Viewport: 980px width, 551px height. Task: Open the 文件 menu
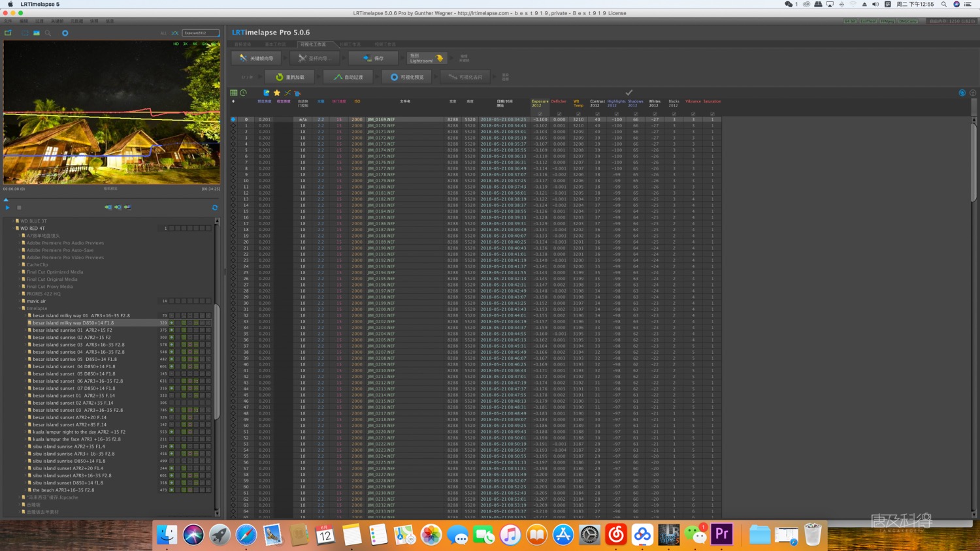(x=8, y=21)
